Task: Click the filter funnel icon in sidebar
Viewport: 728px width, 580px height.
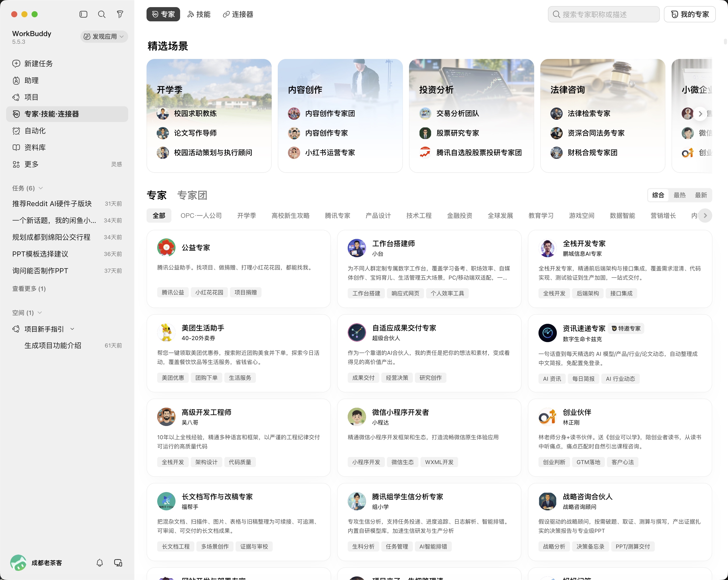Action: (120, 14)
